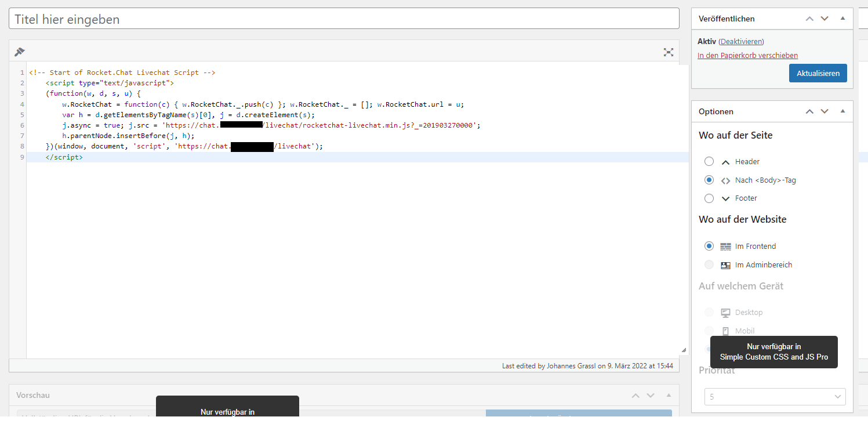Select the Nach <Body>-Tag radio button
868x424 pixels.
coord(709,180)
